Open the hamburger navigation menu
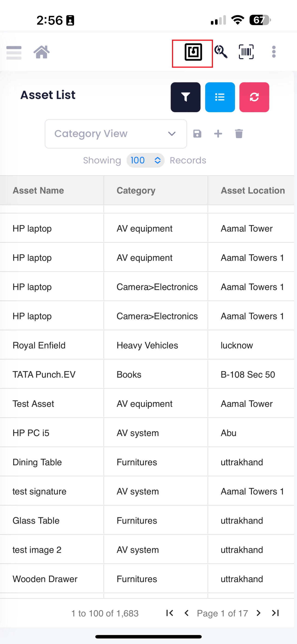Image resolution: width=297 pixels, height=644 pixels. (x=14, y=53)
